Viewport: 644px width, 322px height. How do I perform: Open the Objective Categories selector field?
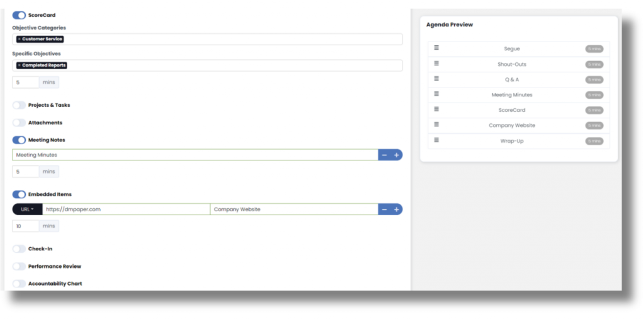tap(233, 39)
